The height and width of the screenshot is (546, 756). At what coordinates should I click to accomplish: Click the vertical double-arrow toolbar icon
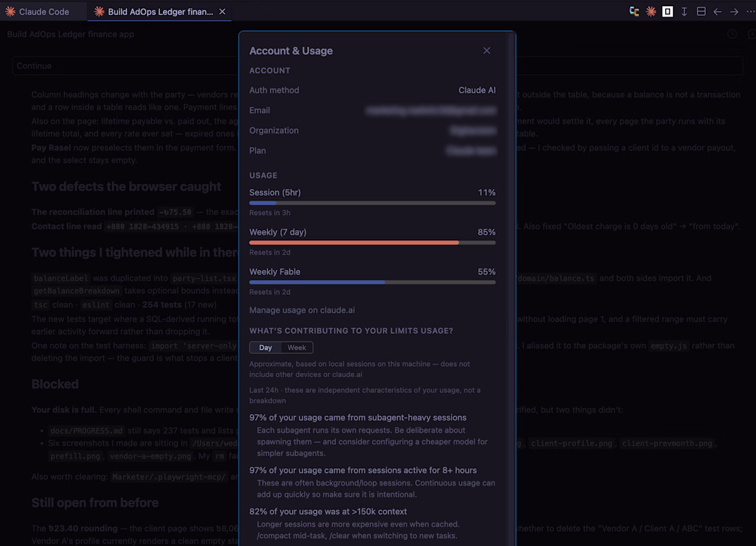coord(684,12)
